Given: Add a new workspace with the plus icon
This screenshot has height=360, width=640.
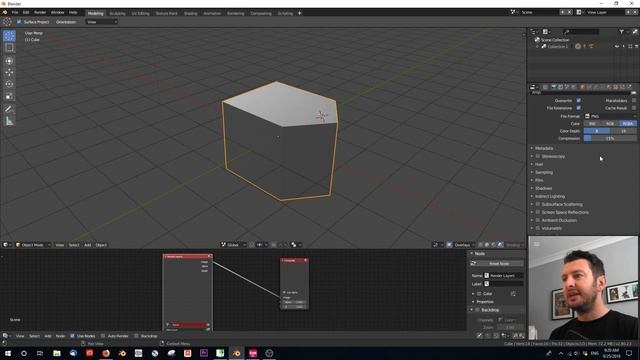Looking at the screenshot, I should pos(300,13).
